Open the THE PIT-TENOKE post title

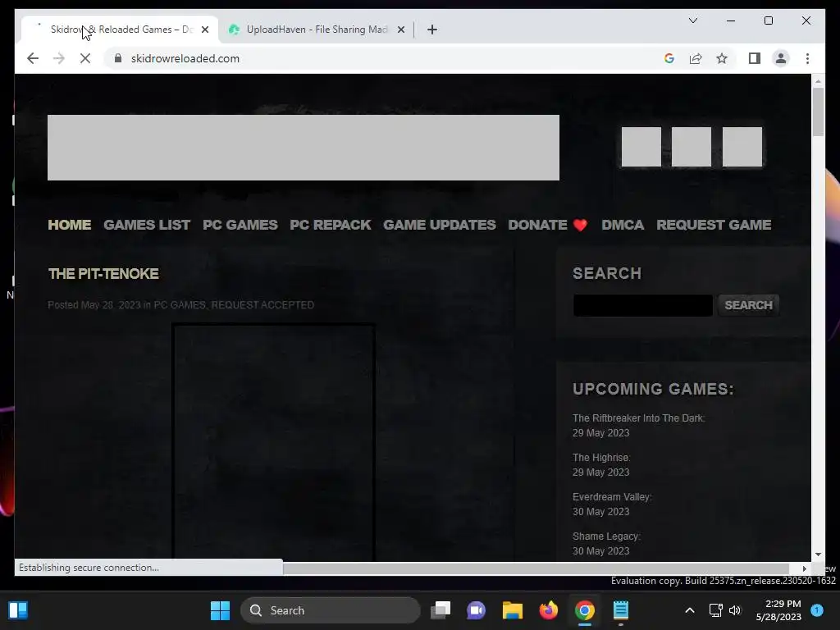click(x=103, y=274)
